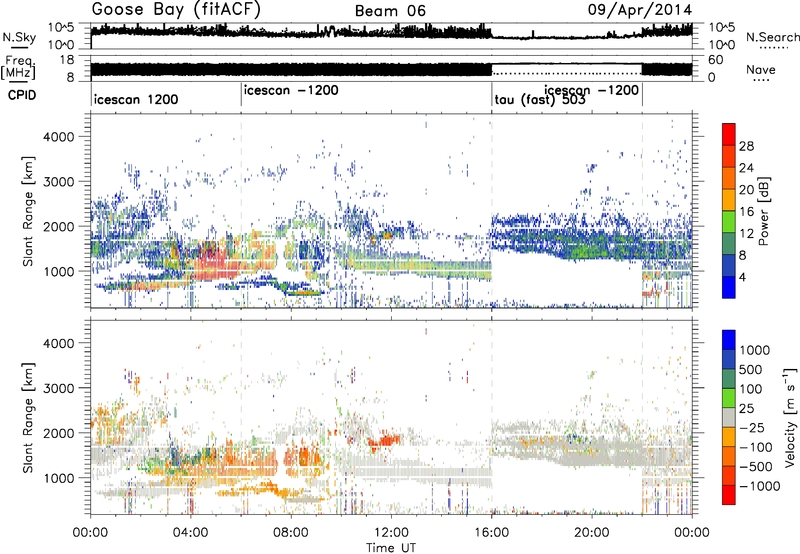Click the 60 tick on the Nave axis
The image size is (800, 554).
click(715, 60)
